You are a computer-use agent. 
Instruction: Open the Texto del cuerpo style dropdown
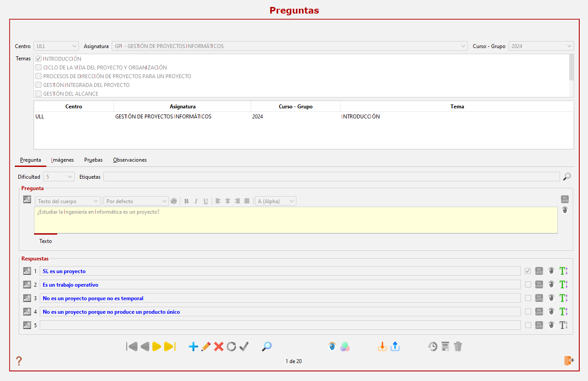[x=68, y=201]
